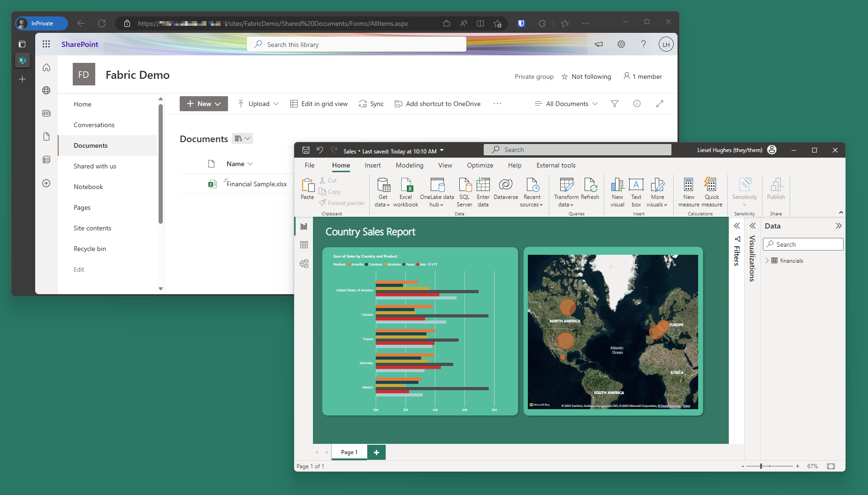The width and height of the screenshot is (868, 495).
Task: Click the Data pane Search field
Action: (x=803, y=244)
